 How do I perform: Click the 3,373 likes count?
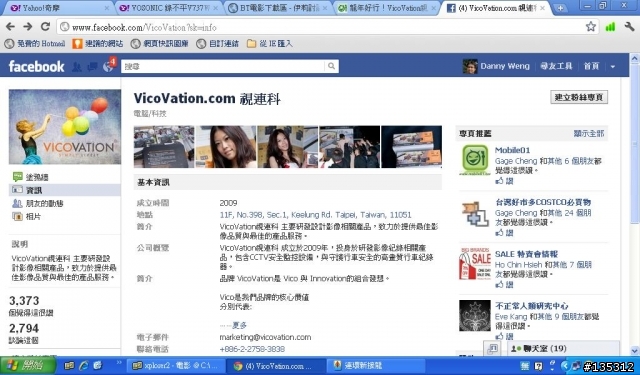pos(24,301)
